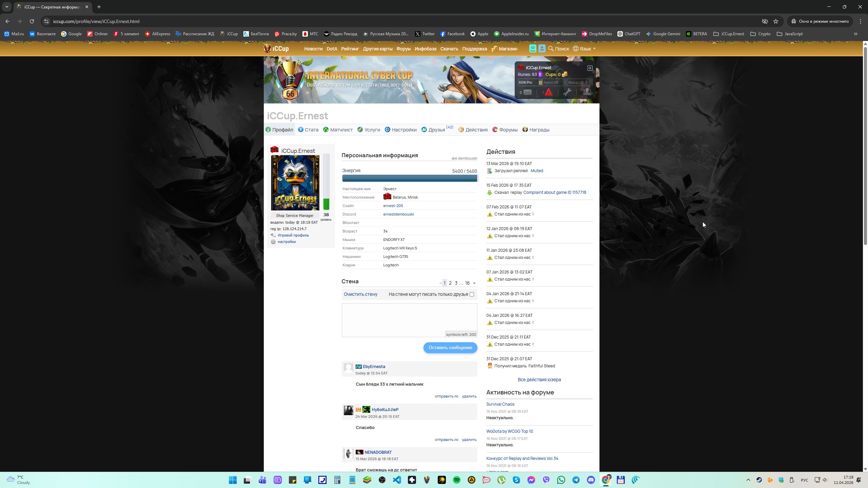Open the browser tab search dropdown arrow
868x488 pixels.
6,7
